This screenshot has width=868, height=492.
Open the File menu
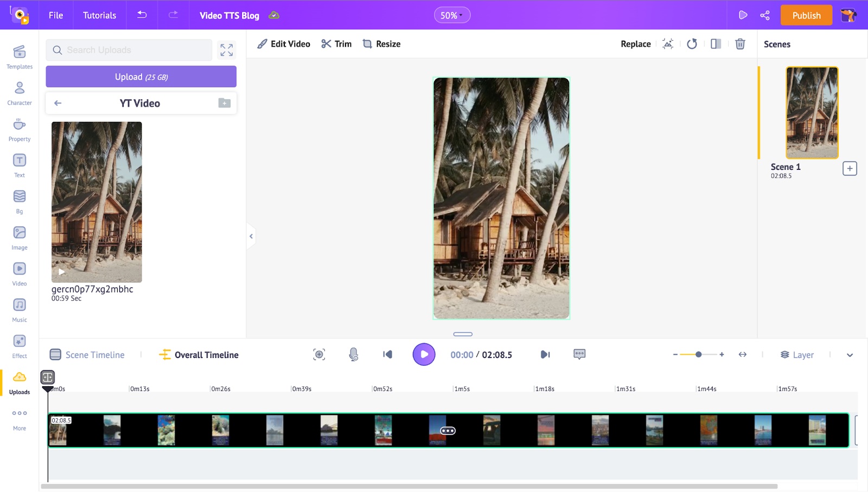pos(56,15)
